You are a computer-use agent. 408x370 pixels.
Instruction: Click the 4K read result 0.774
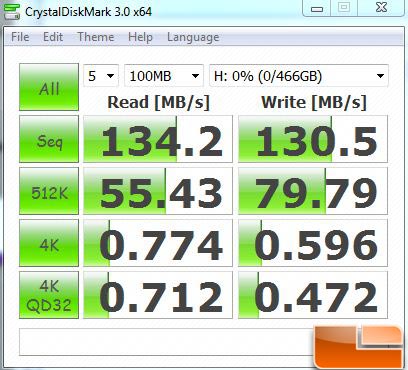(x=158, y=243)
